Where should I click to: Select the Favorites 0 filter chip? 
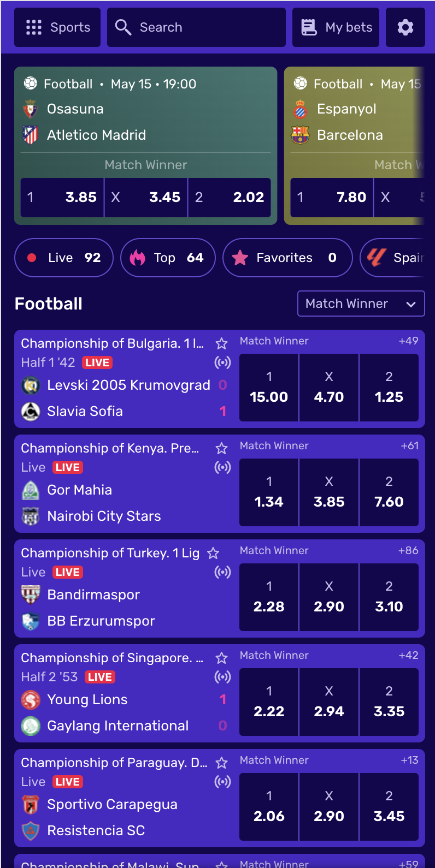(x=287, y=258)
